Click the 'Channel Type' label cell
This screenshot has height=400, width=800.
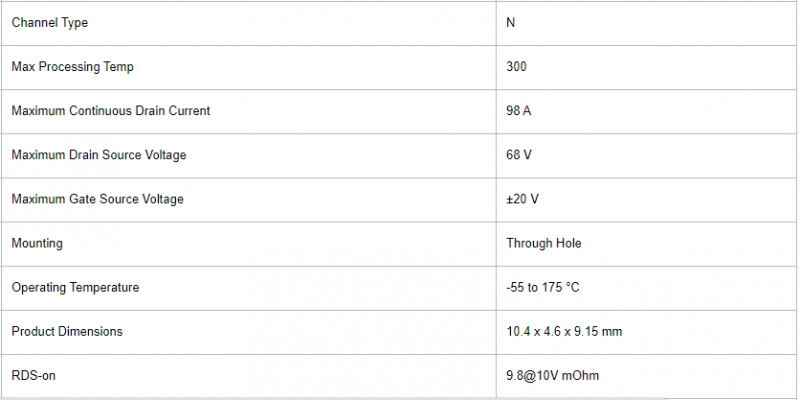tap(56, 23)
